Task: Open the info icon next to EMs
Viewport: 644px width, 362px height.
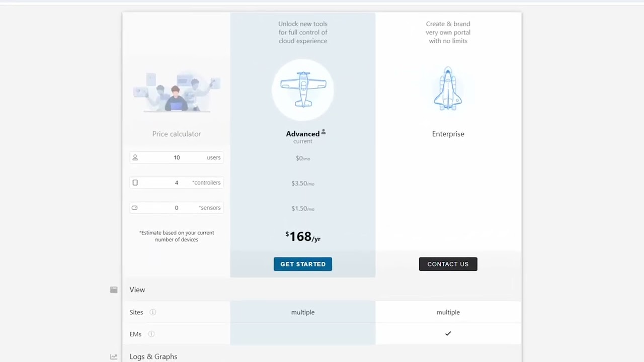Action: tap(151, 334)
